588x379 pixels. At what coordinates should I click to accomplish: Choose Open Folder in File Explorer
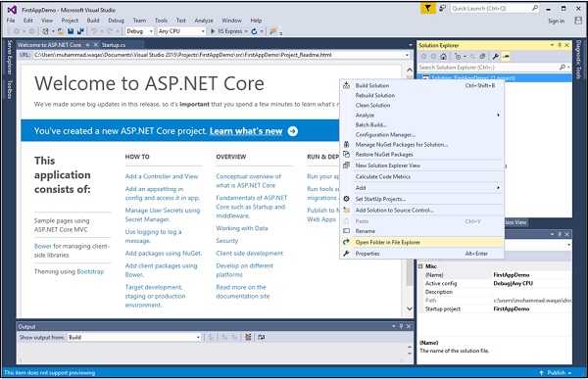click(421, 242)
